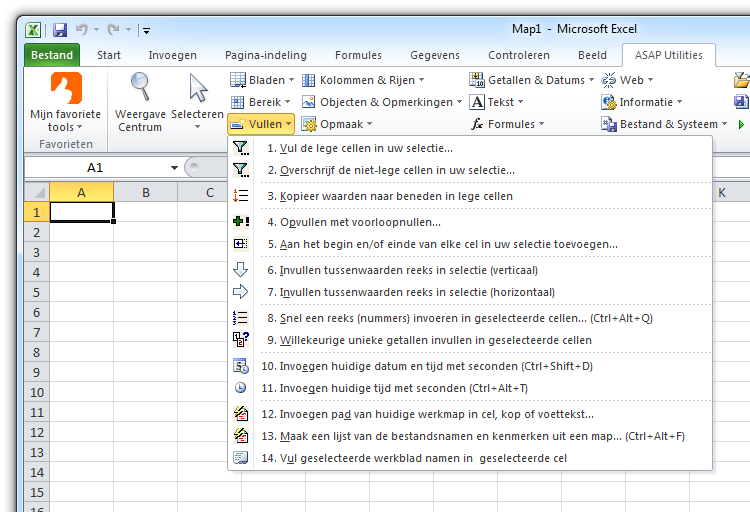
Task: Expand Bestand & Systeem dropdown
Action: (664, 124)
